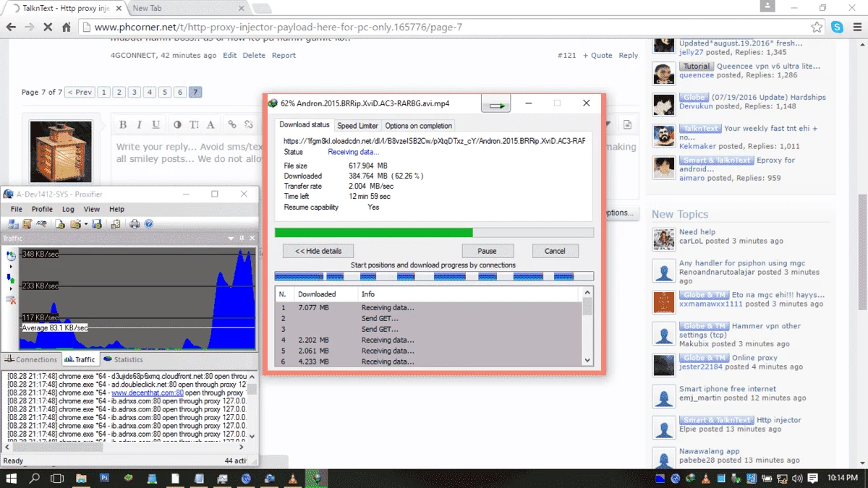The image size is (868, 488).
Task: Open Proxy Servers icon in Proxifier toolbar
Action: (13, 224)
